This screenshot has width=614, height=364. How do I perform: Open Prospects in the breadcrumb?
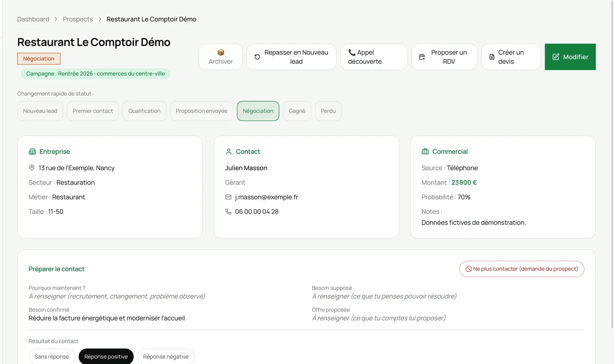click(x=78, y=19)
